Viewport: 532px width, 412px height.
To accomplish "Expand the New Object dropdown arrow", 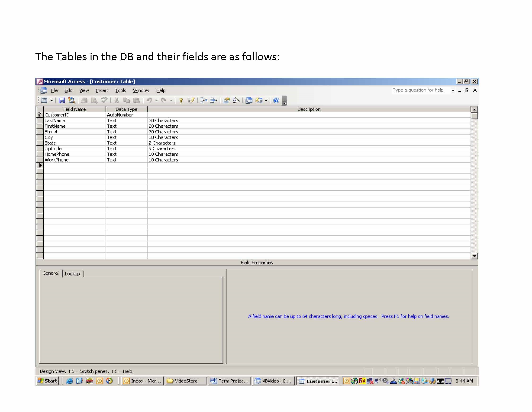I will (x=266, y=100).
